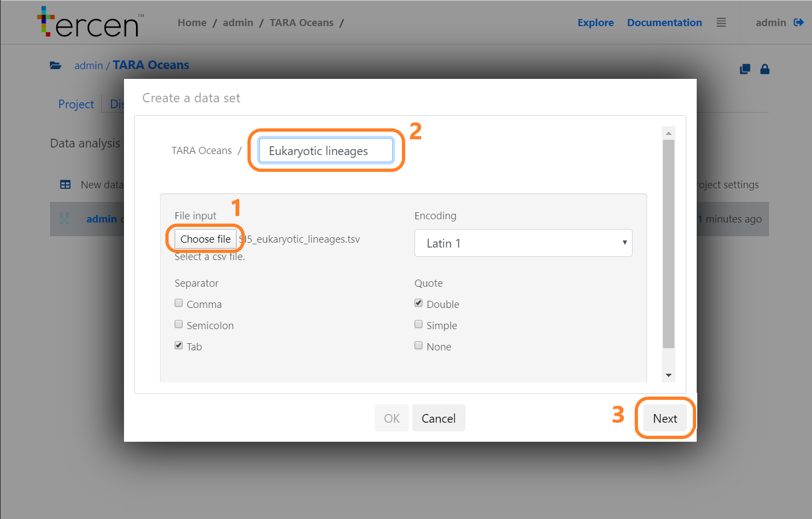Uncheck the Tab separator checkbox
Screen dimensions: 812x519
tap(178, 345)
